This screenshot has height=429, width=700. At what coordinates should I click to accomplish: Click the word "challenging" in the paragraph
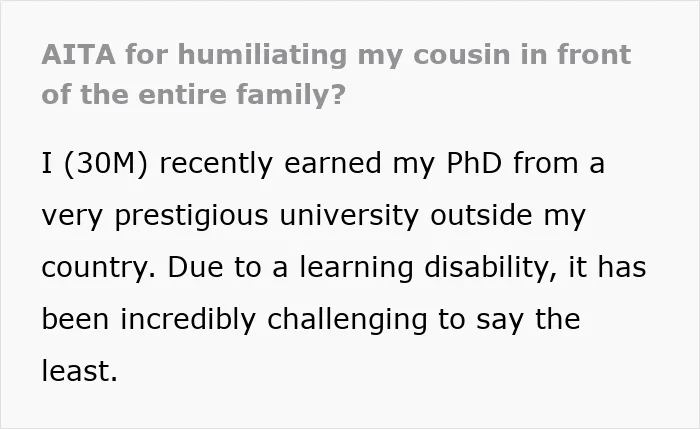click(347, 320)
